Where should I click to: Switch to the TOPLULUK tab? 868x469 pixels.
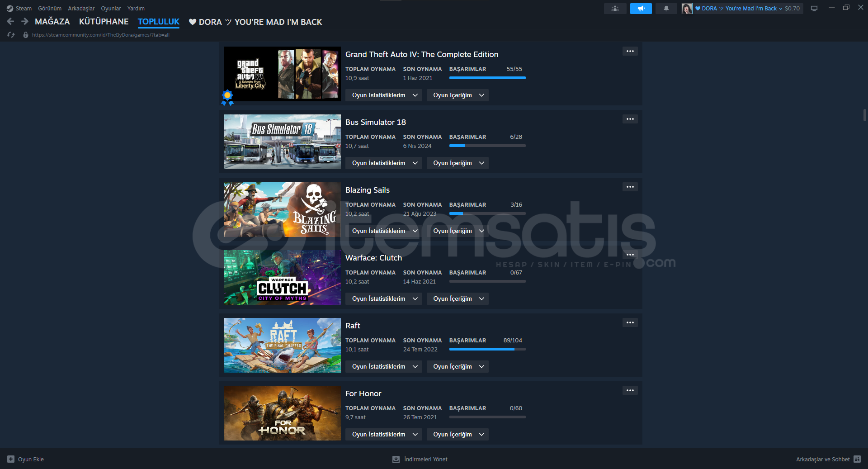tap(159, 22)
